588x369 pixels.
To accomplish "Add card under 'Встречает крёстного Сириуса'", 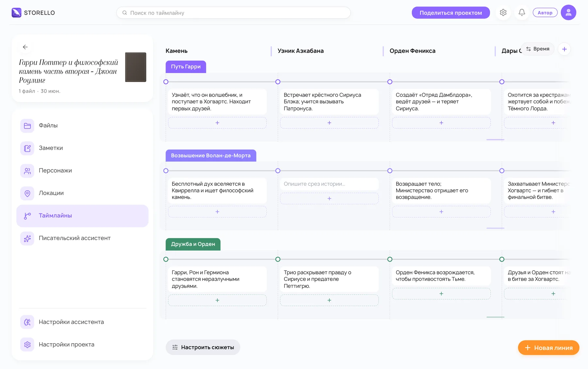I will [329, 123].
